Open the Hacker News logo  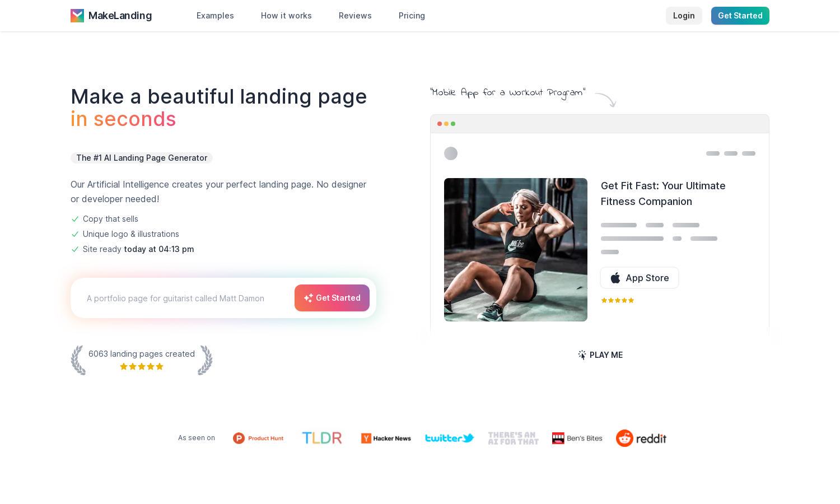click(x=386, y=438)
